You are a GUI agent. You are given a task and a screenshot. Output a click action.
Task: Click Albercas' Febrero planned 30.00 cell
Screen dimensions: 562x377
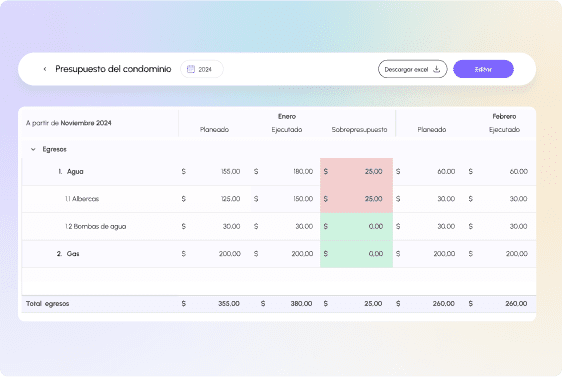click(429, 199)
